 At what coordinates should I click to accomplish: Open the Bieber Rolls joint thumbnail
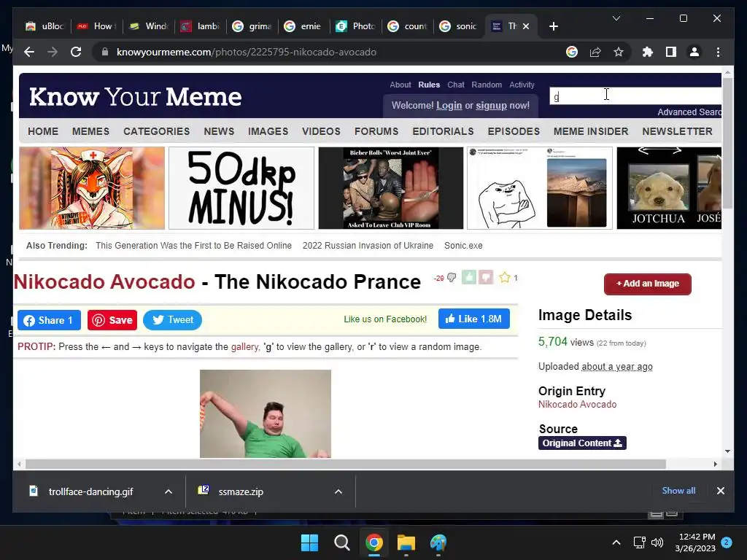(x=391, y=188)
